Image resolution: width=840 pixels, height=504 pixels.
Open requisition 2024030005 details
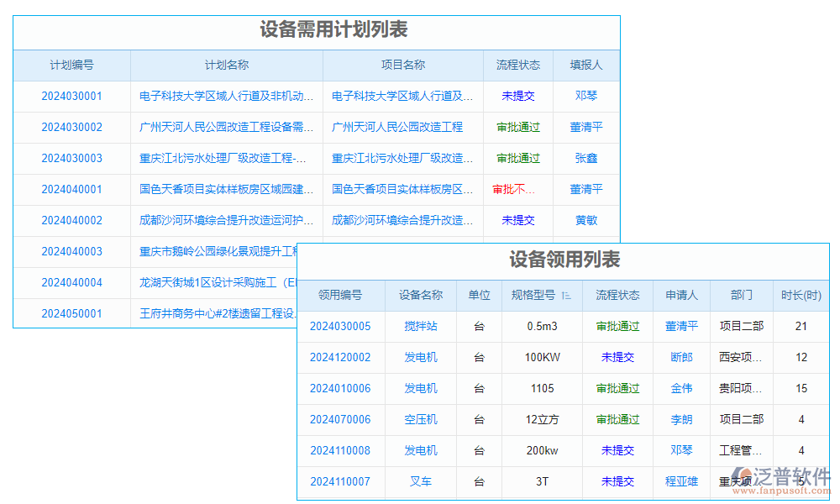(341, 326)
